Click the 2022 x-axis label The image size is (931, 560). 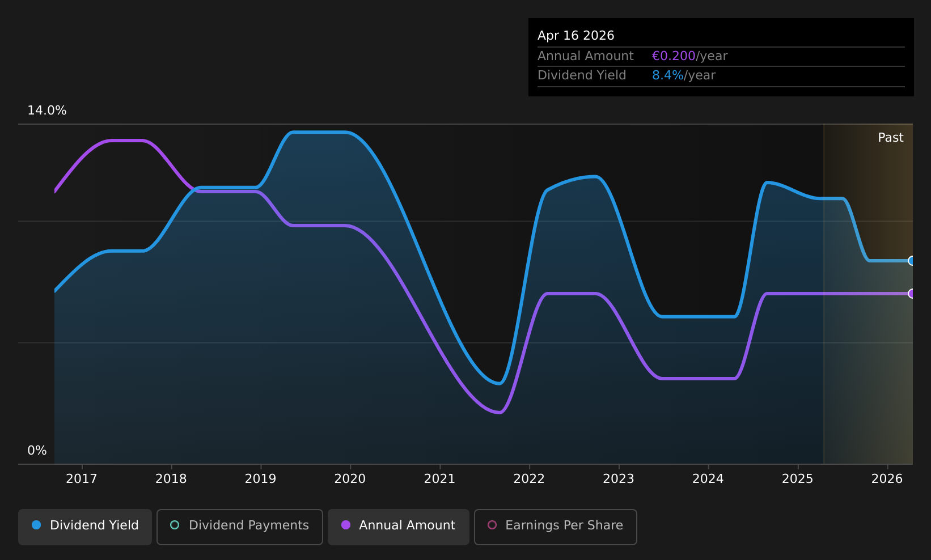pyautogui.click(x=529, y=479)
